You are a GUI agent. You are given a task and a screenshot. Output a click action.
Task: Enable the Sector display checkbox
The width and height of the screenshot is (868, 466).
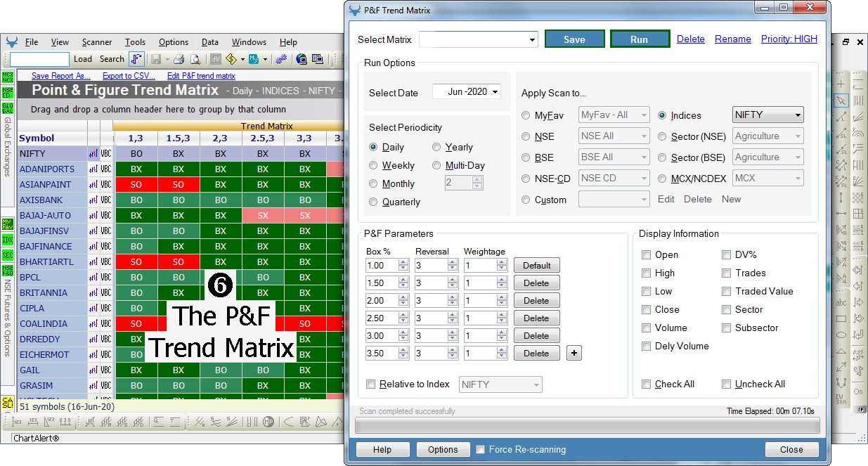pos(727,309)
